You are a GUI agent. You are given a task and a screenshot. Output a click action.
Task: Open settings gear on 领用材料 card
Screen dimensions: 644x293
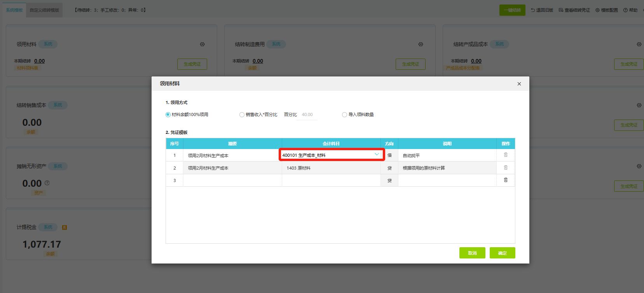pos(202,44)
